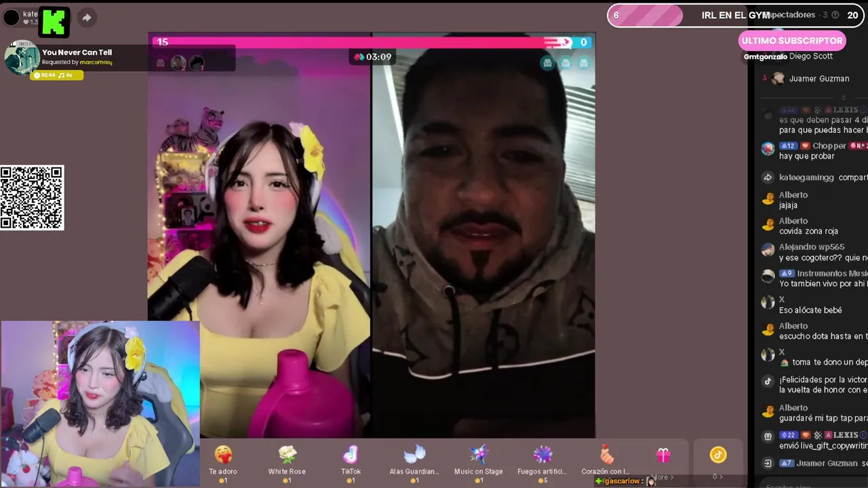
Task: Click the share arrow beside the profile
Action: pos(87,18)
